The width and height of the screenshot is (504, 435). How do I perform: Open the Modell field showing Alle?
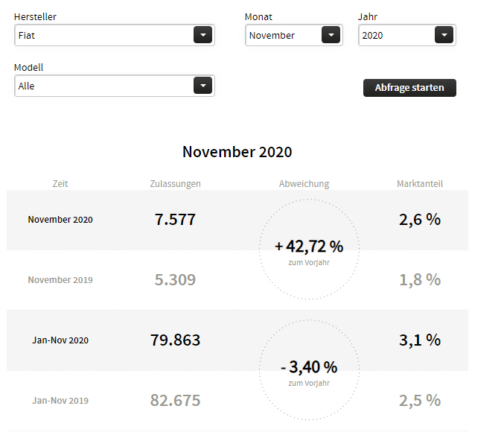(104, 86)
